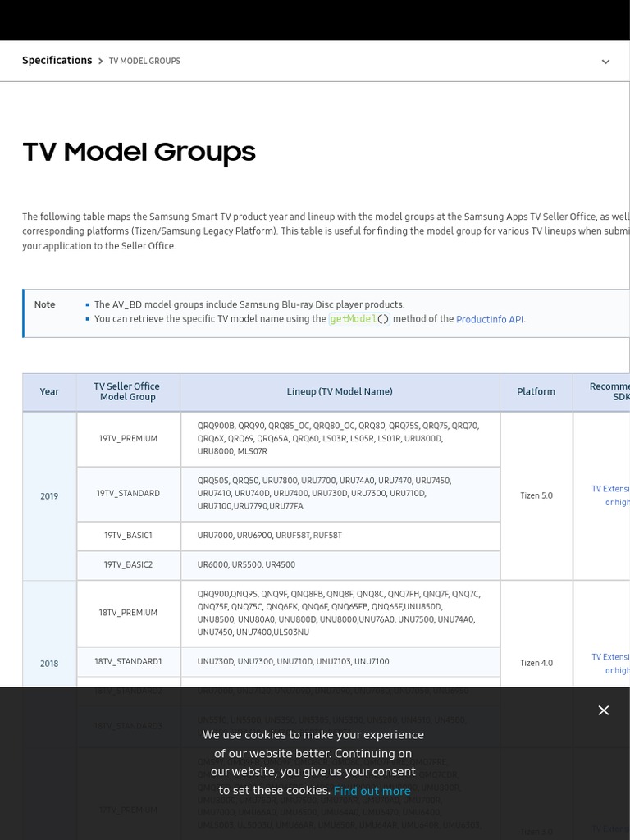Click the Specifications breadcrumb link
The height and width of the screenshot is (840, 630).
click(x=57, y=61)
